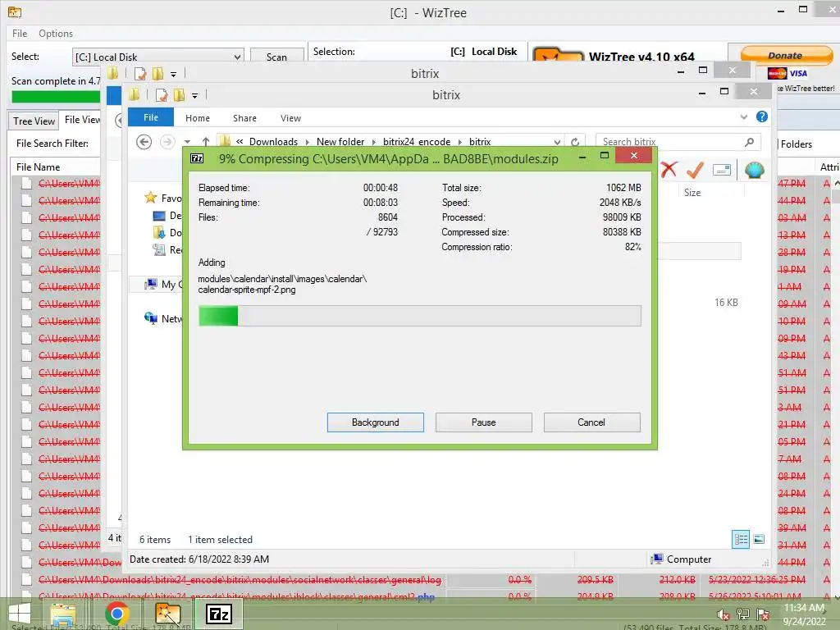Open File Explorer from the taskbar
Screen dimensions: 840x630
click(63, 614)
